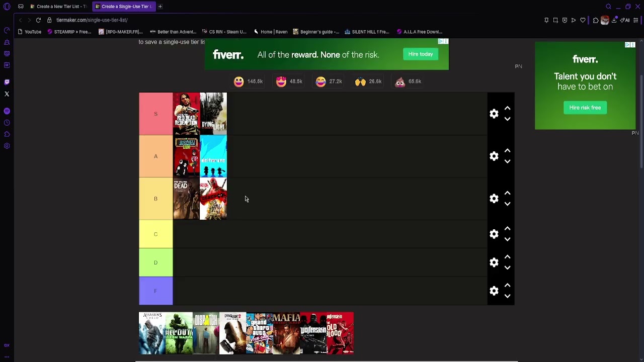644x362 pixels.
Task: Open SILENT HILL 1 bookmark
Action: (x=367, y=32)
